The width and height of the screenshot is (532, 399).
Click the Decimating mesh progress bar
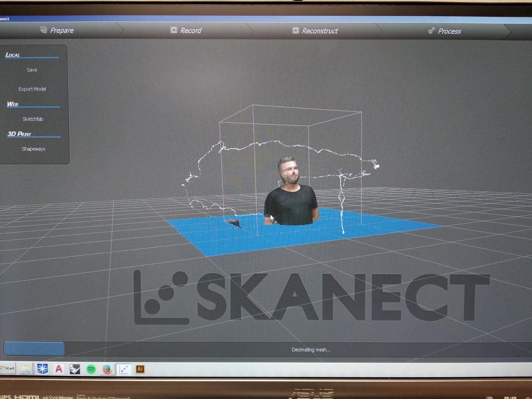coord(268,349)
